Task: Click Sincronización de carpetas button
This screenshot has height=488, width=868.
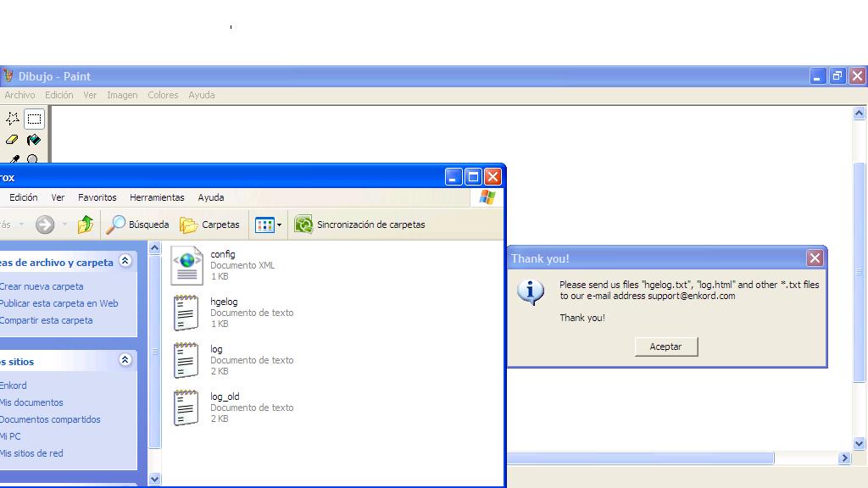Action: coord(360,225)
